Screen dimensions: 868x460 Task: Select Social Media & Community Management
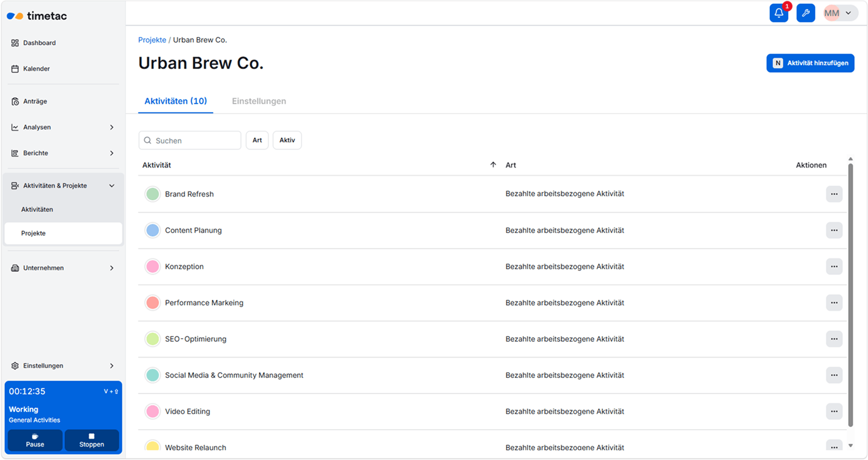[x=234, y=375]
